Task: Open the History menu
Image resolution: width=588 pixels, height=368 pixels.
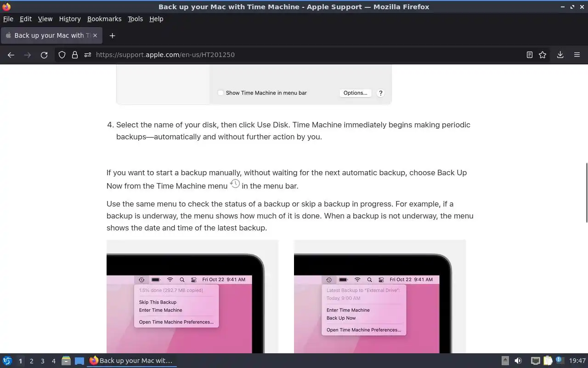Action: 70,19
